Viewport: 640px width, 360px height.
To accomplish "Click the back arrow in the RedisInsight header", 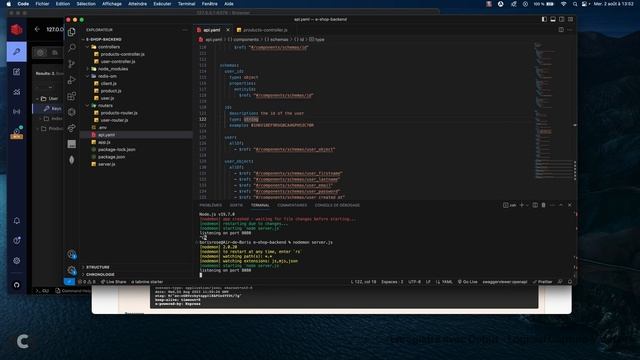I will tap(37, 29).
